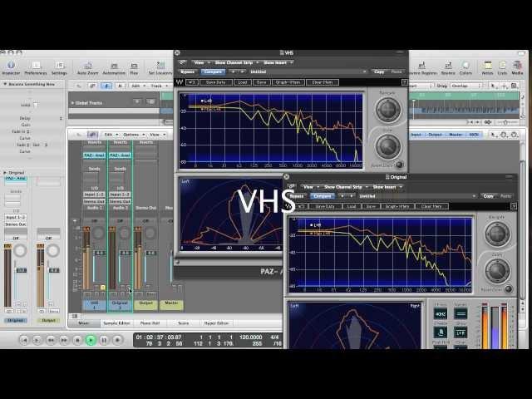The width and height of the screenshot is (532, 399).
Task: Open the Notes toolbar icon
Action: pyautogui.click(x=488, y=66)
